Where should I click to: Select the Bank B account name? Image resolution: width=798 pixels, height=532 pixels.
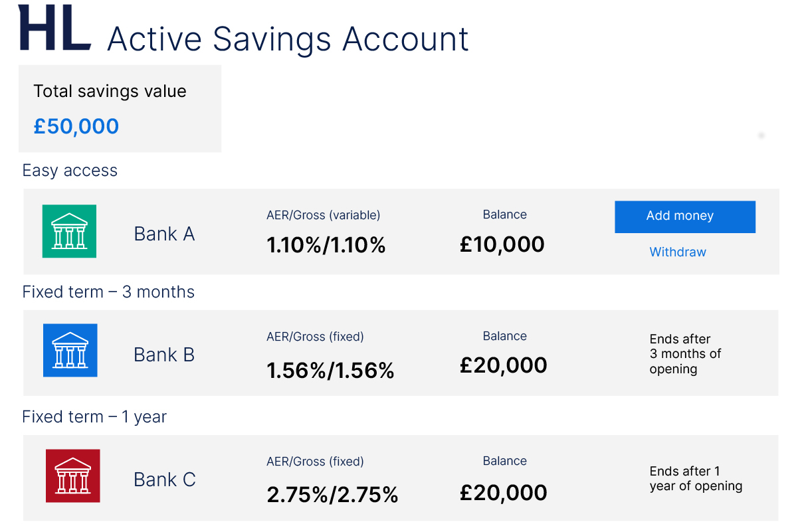pos(164,355)
